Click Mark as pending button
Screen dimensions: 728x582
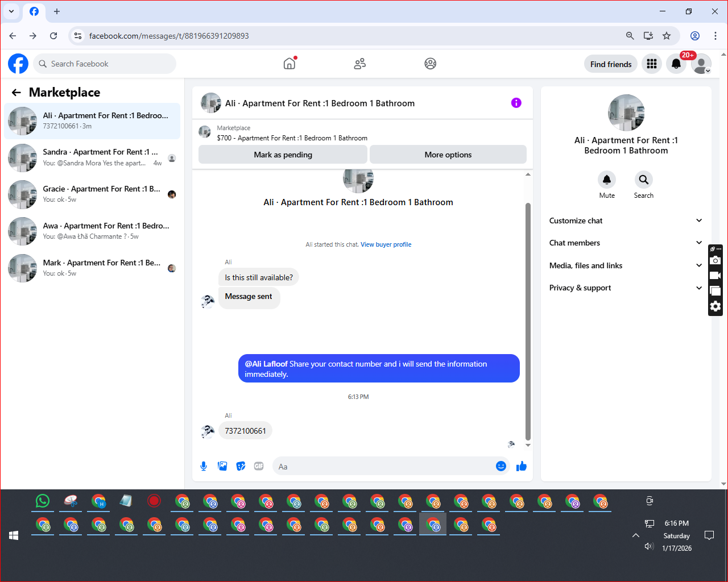coord(283,155)
